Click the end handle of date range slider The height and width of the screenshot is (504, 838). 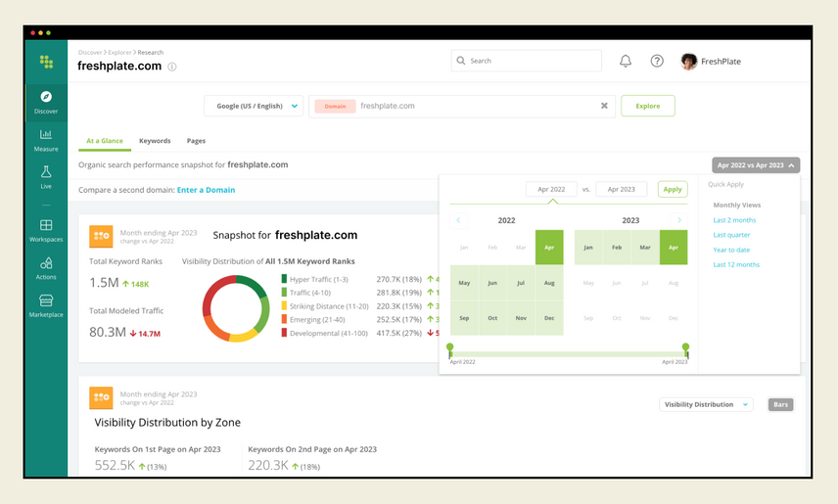685,349
